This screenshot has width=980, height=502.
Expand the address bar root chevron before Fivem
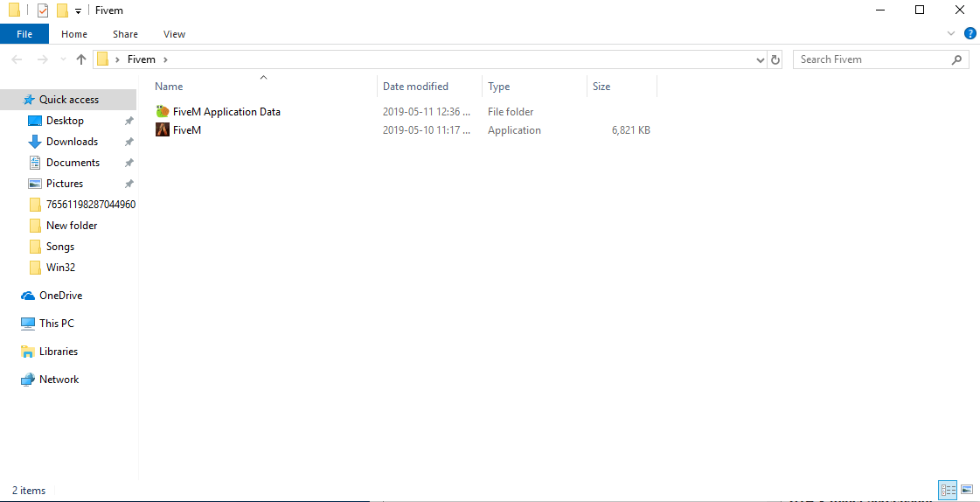pyautogui.click(x=117, y=59)
